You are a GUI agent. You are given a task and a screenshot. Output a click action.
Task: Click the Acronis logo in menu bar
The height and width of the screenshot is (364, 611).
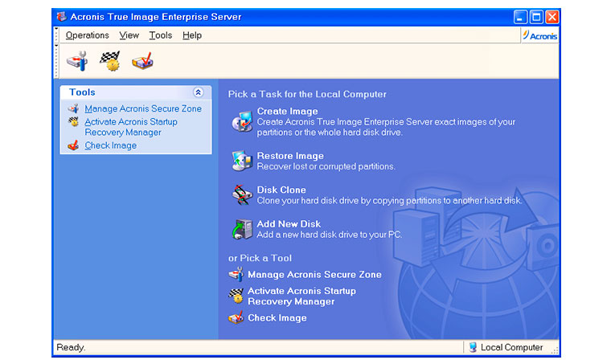(x=539, y=35)
